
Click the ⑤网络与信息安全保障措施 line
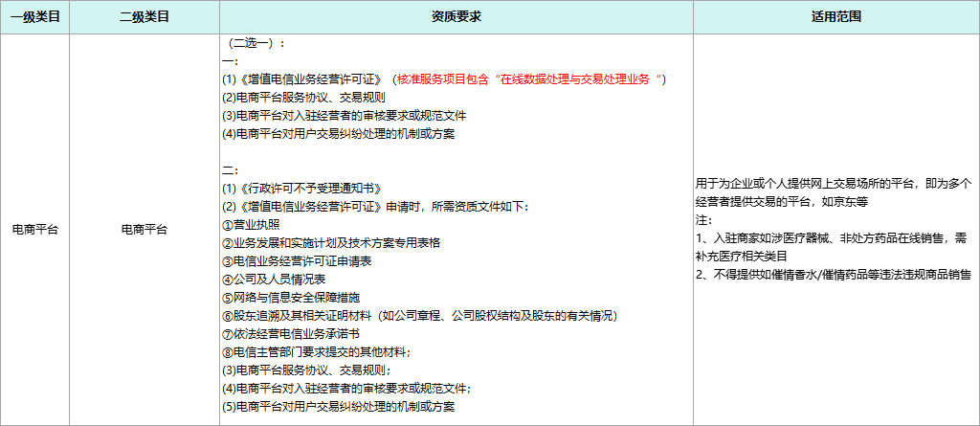click(291, 297)
